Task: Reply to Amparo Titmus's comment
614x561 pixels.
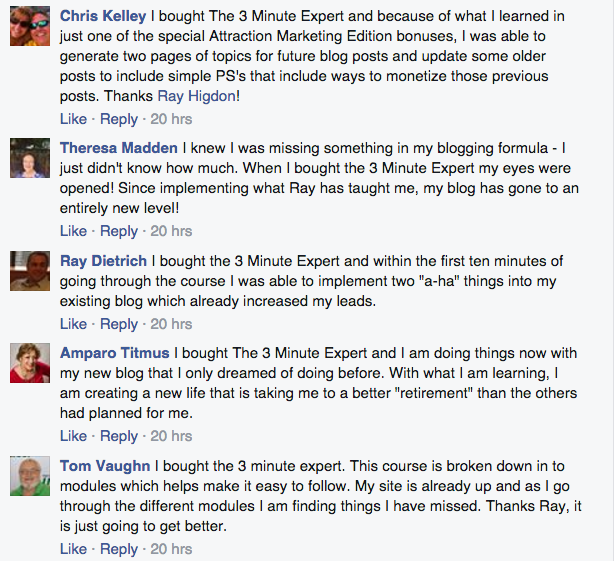Action: click(x=119, y=436)
